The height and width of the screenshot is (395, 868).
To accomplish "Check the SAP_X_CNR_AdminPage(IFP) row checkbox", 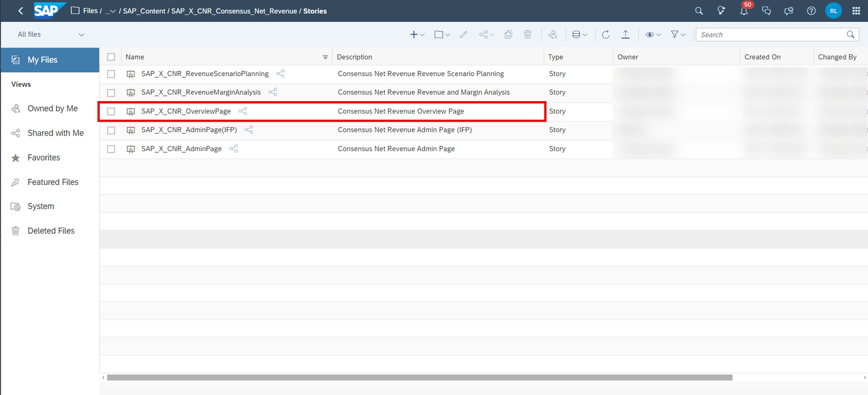I will tap(111, 130).
